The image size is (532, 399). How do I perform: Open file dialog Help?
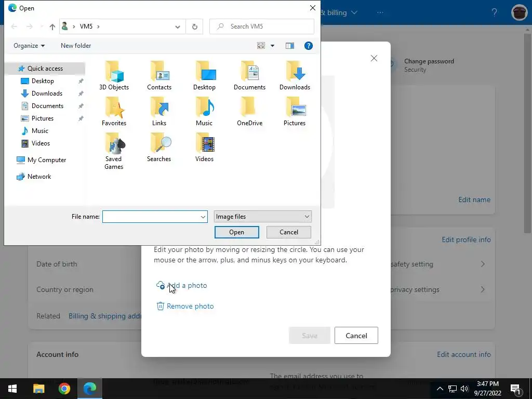point(309,46)
